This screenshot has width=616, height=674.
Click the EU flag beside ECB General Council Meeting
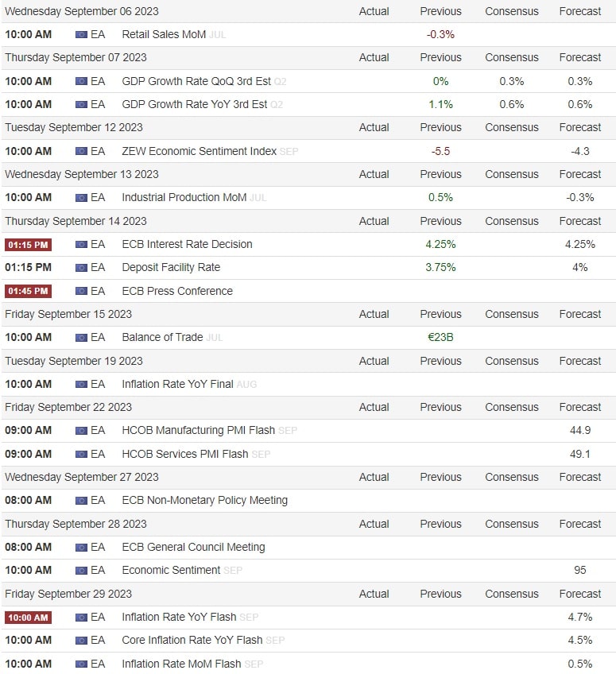[x=81, y=548]
